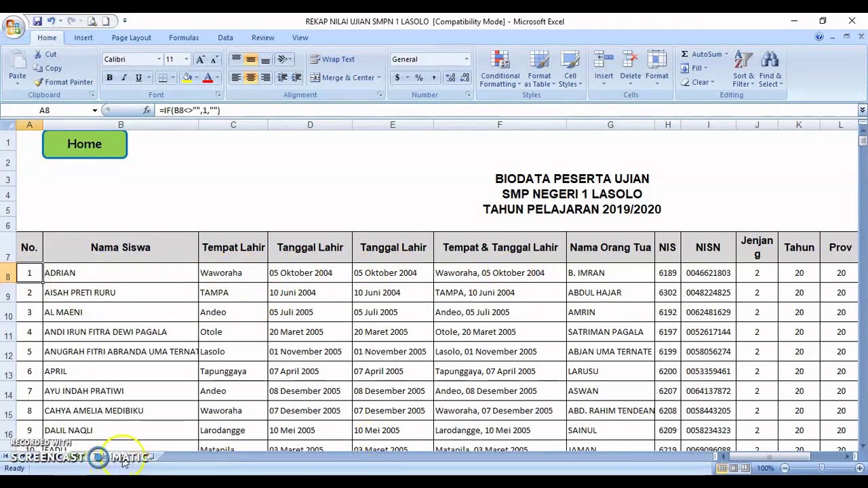Open Fill options dropdown
This screenshot has height=488, width=868.
pyautogui.click(x=705, y=68)
